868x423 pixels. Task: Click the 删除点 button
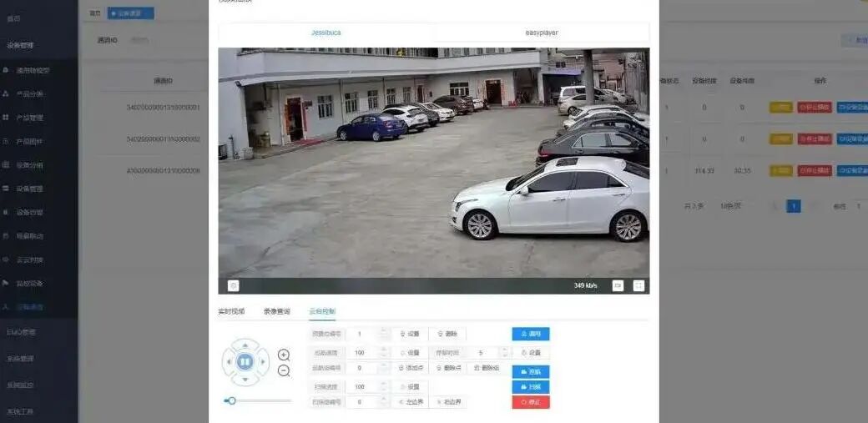point(448,368)
